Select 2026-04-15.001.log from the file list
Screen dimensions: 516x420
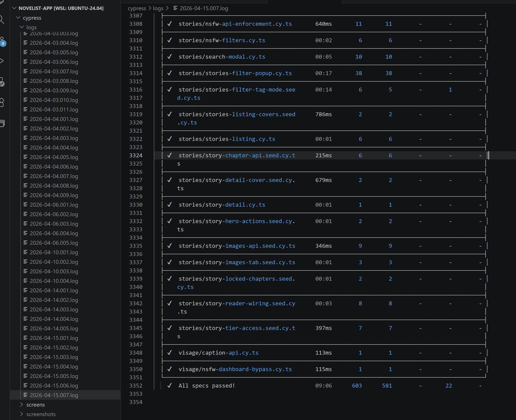click(54, 338)
